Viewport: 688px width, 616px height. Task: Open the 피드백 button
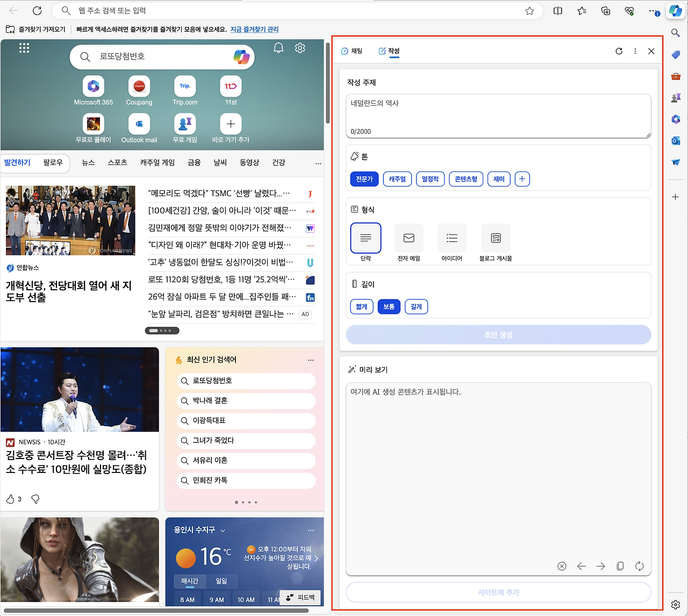click(300, 597)
